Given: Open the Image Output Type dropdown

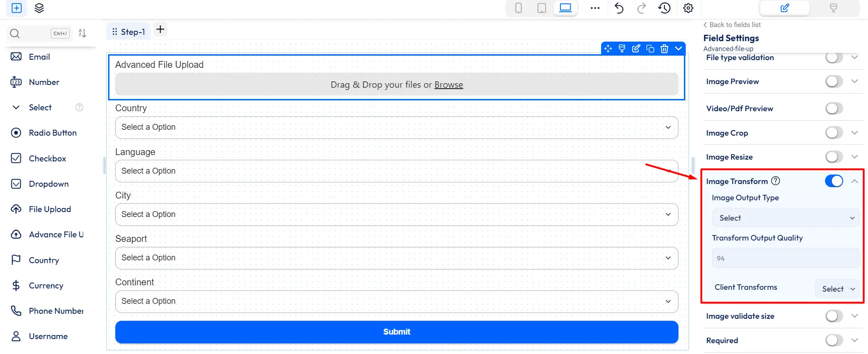Looking at the screenshot, I should 786,218.
